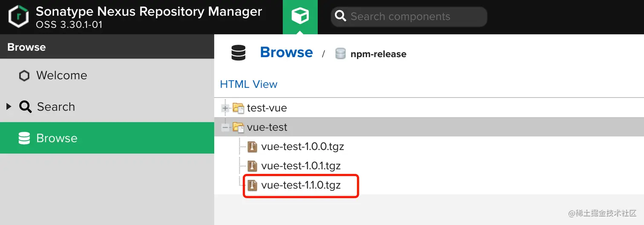Click the Browse database icon in sidebar
Image resolution: width=644 pixels, height=225 pixels.
24,138
